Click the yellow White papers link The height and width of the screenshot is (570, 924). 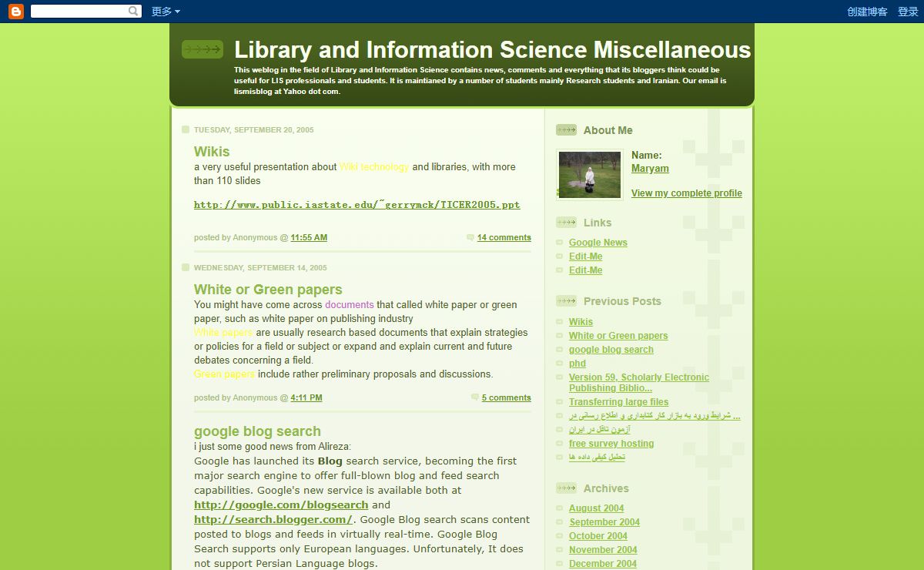223,333
